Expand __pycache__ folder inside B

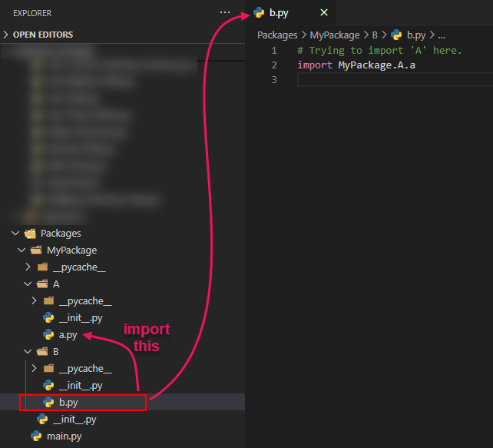pyautogui.click(x=34, y=368)
